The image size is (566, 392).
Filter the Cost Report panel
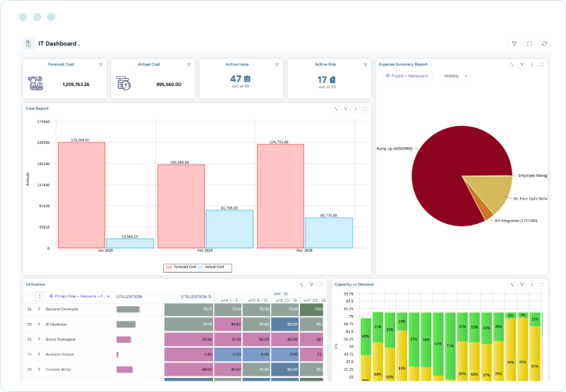click(x=345, y=109)
